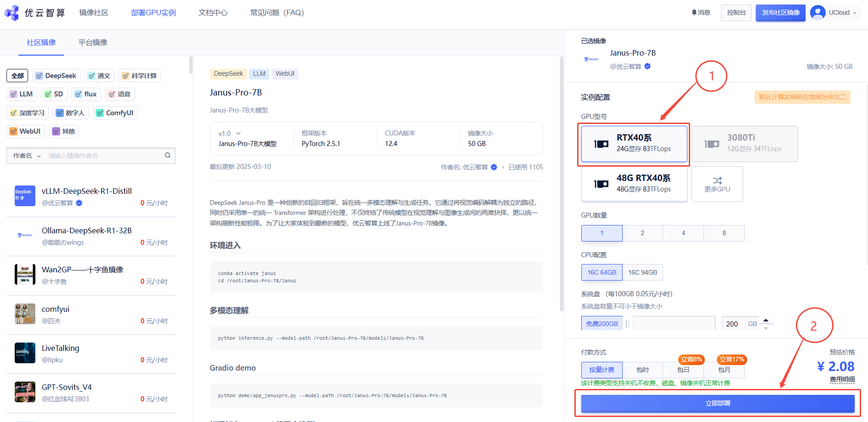Adjust the system disk size slider

[x=674, y=324]
